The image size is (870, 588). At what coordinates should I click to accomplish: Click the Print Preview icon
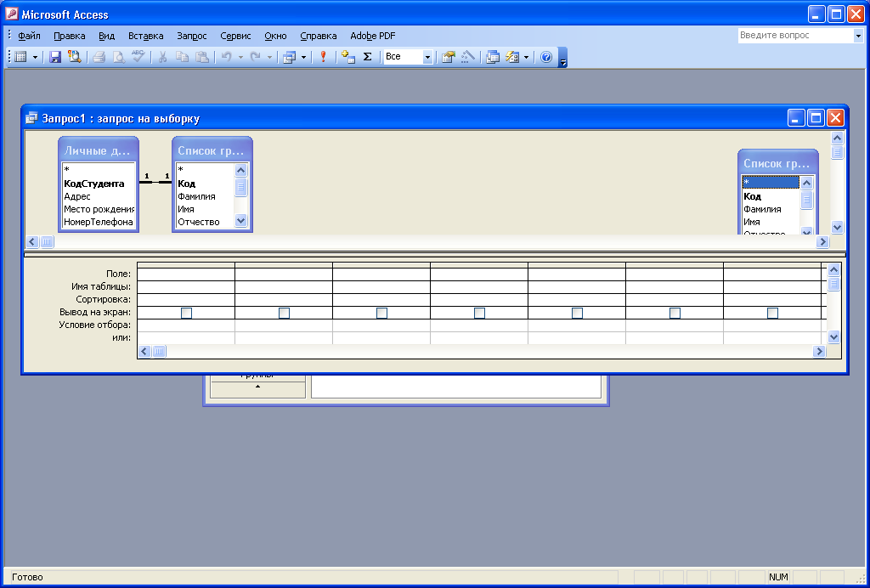119,57
